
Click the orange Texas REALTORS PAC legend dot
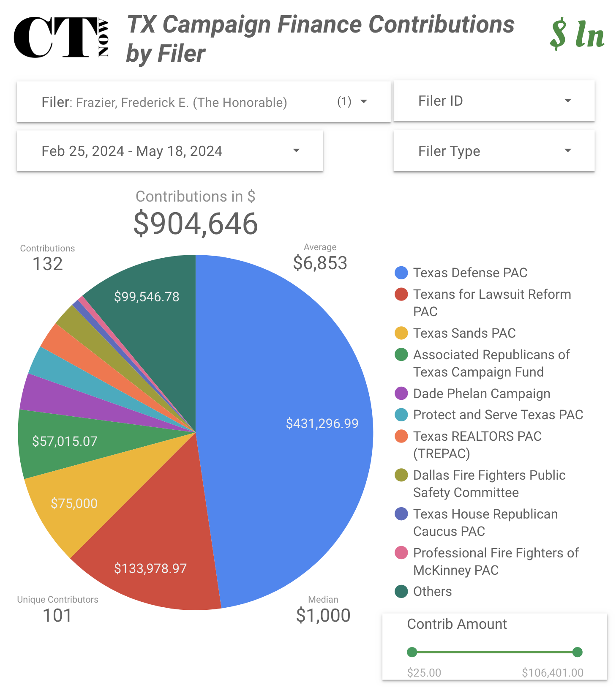401,436
